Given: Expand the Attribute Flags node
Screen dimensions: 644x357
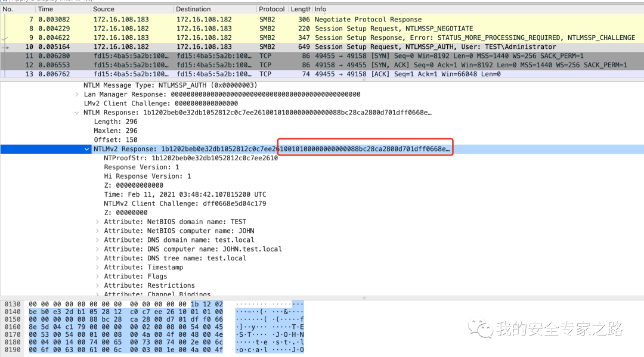Looking at the screenshot, I should (97, 276).
